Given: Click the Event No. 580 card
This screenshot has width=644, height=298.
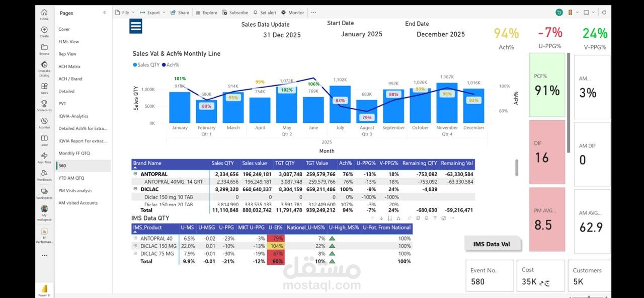Looking at the screenshot, I should (x=490, y=275).
